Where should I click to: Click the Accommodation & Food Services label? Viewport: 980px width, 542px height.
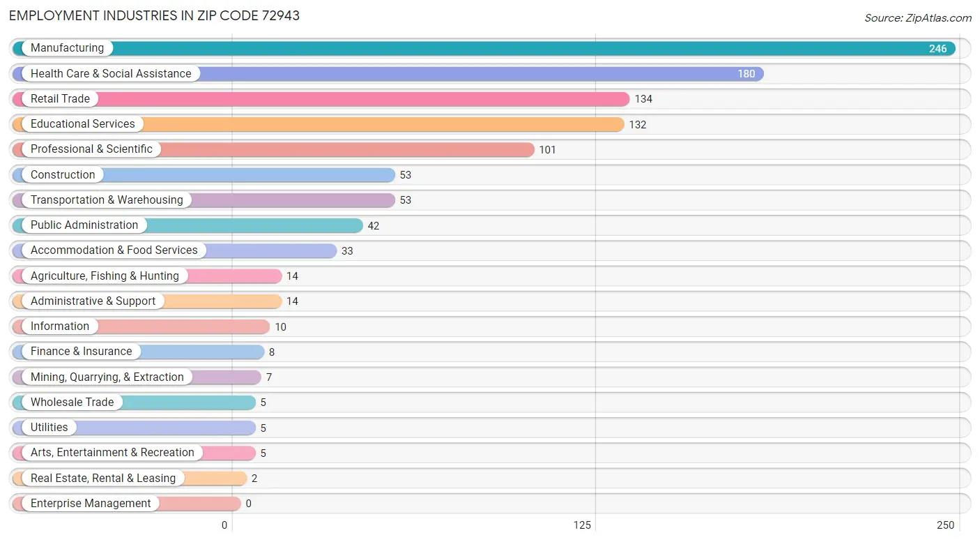(x=114, y=250)
